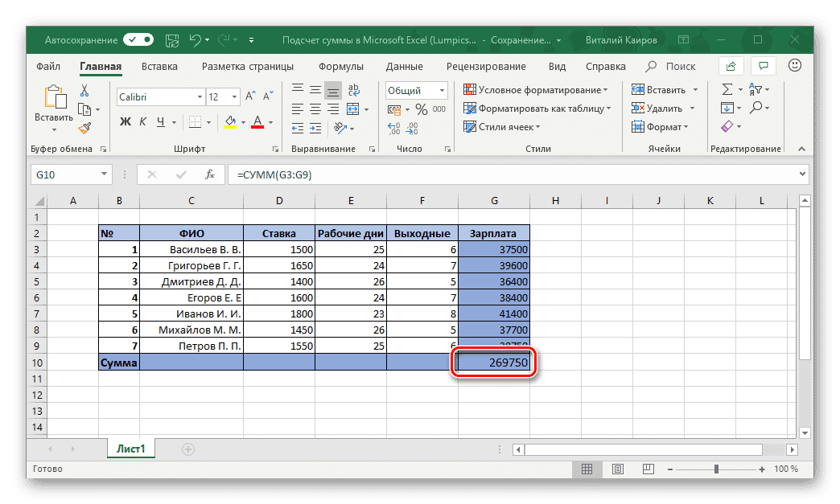This screenshot has width=840, height=504.
Task: Open the Файл menu
Action: pyautogui.click(x=47, y=67)
